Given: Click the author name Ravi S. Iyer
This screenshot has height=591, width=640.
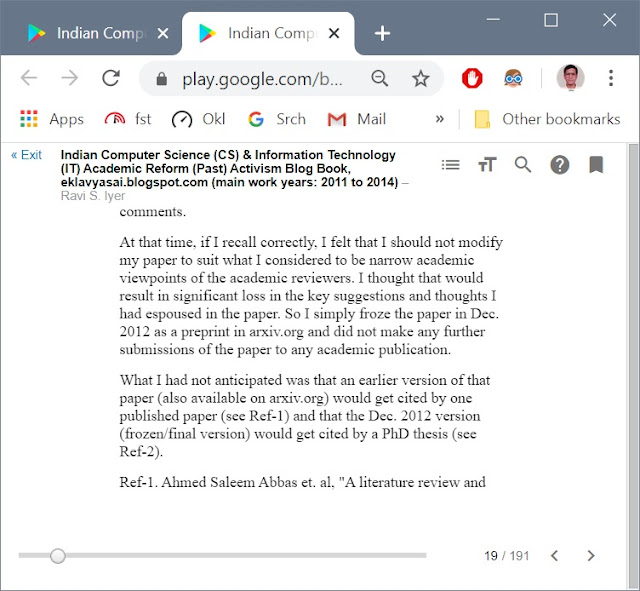Looking at the screenshot, I should tap(93, 196).
